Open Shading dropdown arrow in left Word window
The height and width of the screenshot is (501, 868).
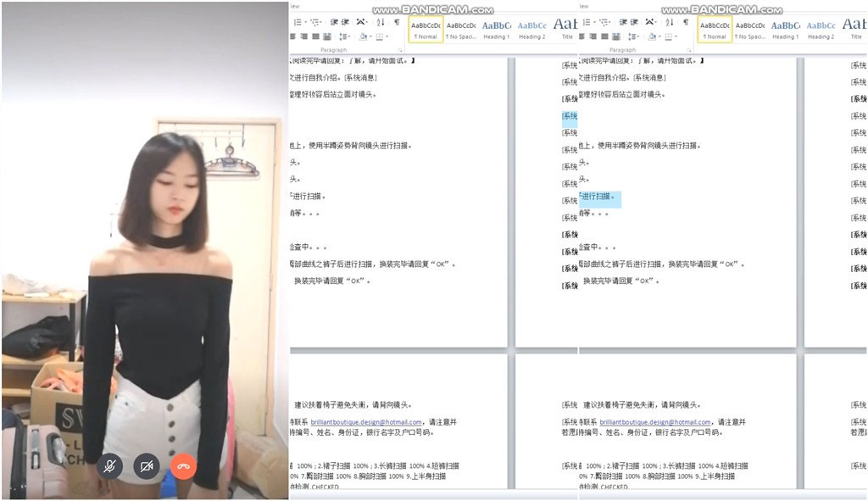(x=371, y=36)
